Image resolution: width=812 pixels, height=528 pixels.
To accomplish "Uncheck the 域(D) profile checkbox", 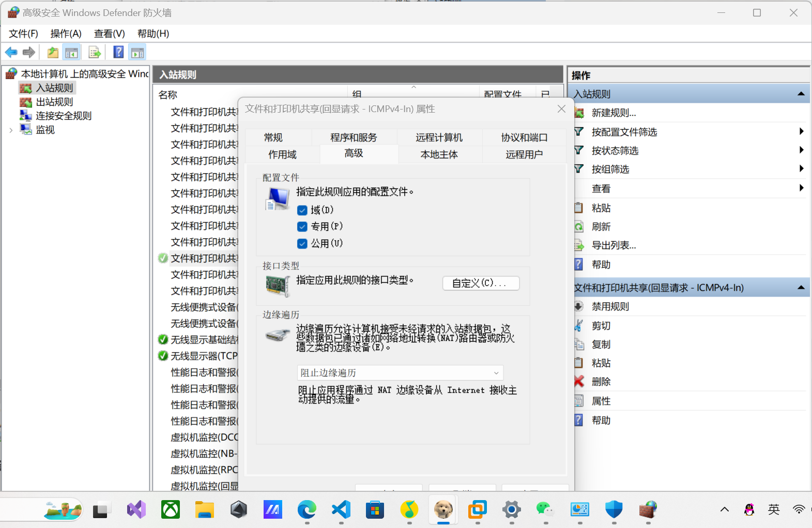I will click(302, 210).
